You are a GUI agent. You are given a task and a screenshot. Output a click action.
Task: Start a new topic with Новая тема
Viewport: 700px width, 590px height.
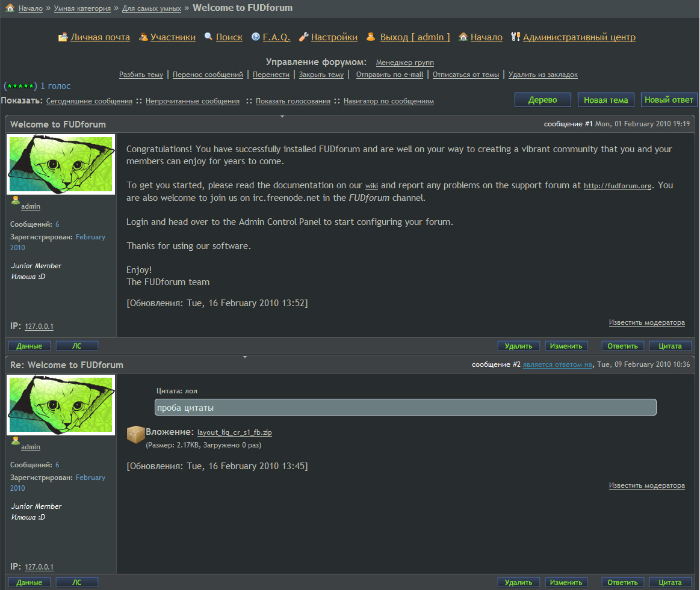coord(606,100)
